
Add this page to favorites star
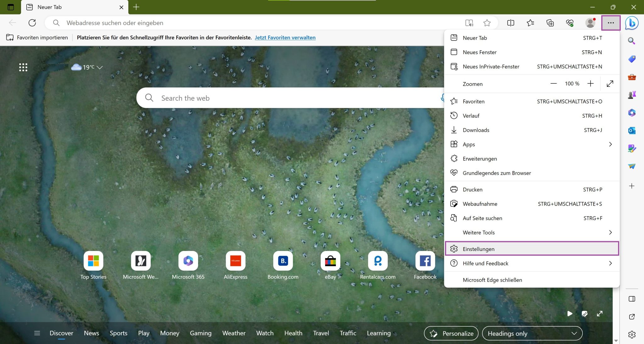pos(487,23)
